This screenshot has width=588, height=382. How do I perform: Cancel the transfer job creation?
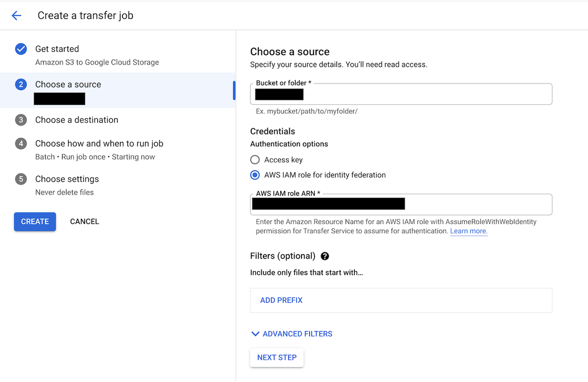84,221
